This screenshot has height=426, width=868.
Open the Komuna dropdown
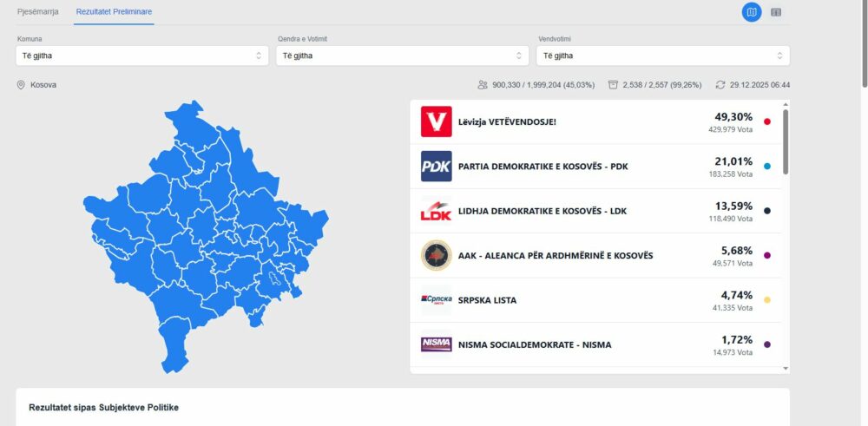click(x=142, y=56)
